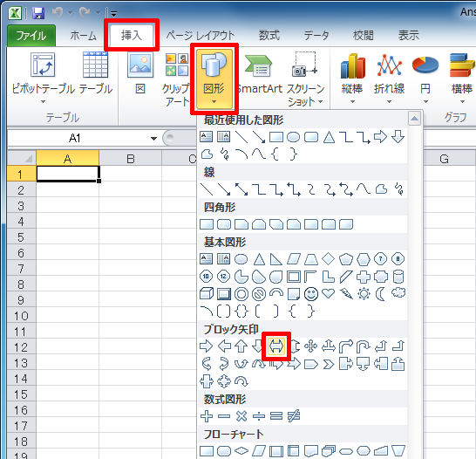
Task: Insert a smiley face shape
Action: tap(311, 294)
